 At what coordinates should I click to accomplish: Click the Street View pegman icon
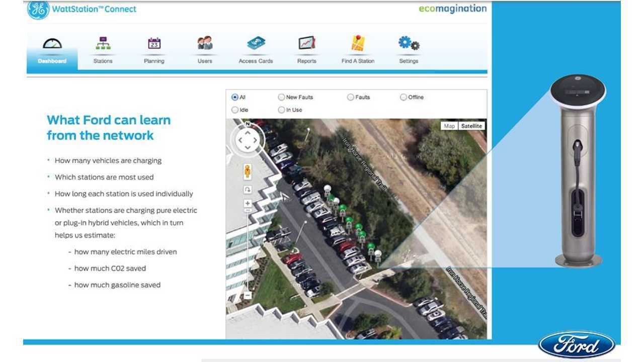(248, 171)
